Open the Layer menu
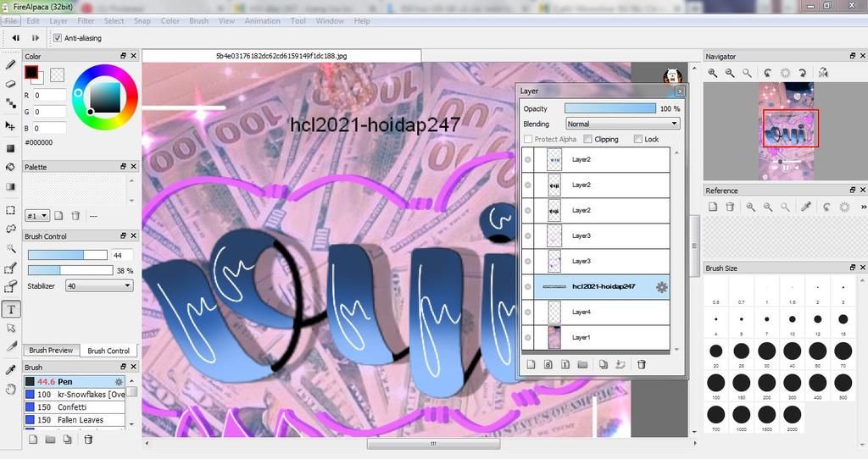 click(58, 21)
